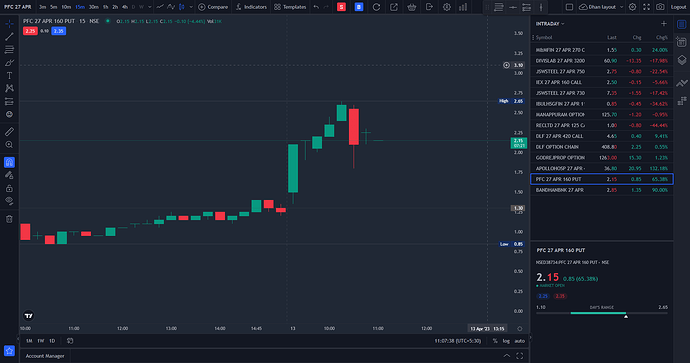
Task: Open more time intervals dropdown
Action: tap(150, 7)
